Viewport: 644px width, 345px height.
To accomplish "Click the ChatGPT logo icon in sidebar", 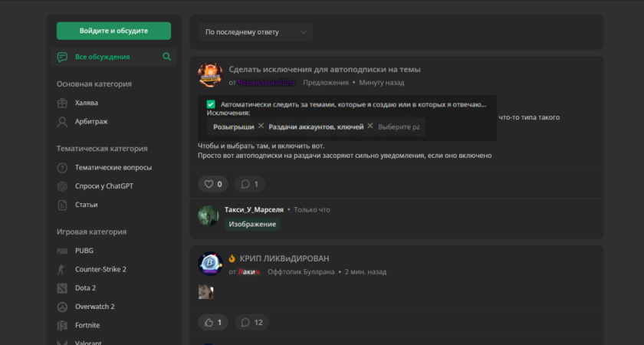I will pyautogui.click(x=62, y=186).
